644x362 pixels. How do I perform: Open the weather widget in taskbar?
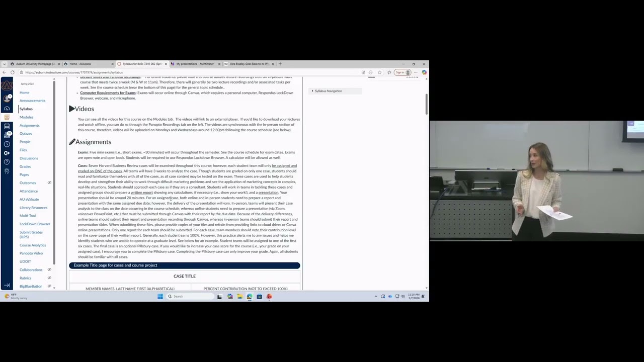coord(16,296)
